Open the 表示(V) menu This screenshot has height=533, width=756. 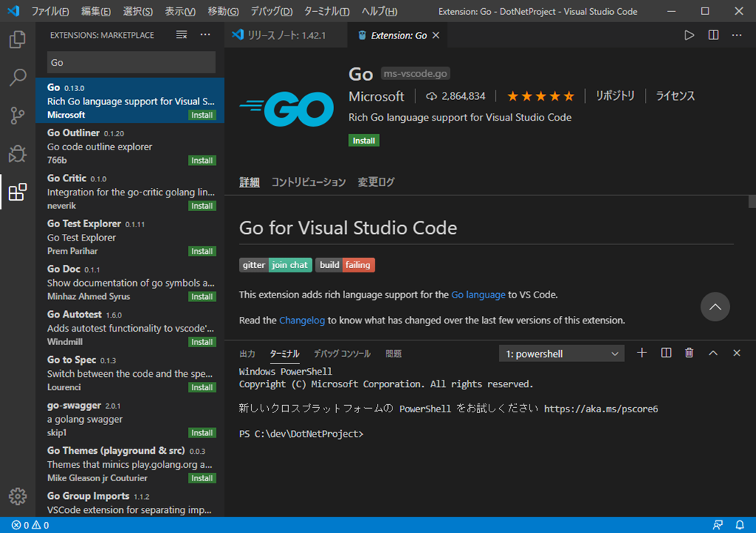tap(181, 11)
